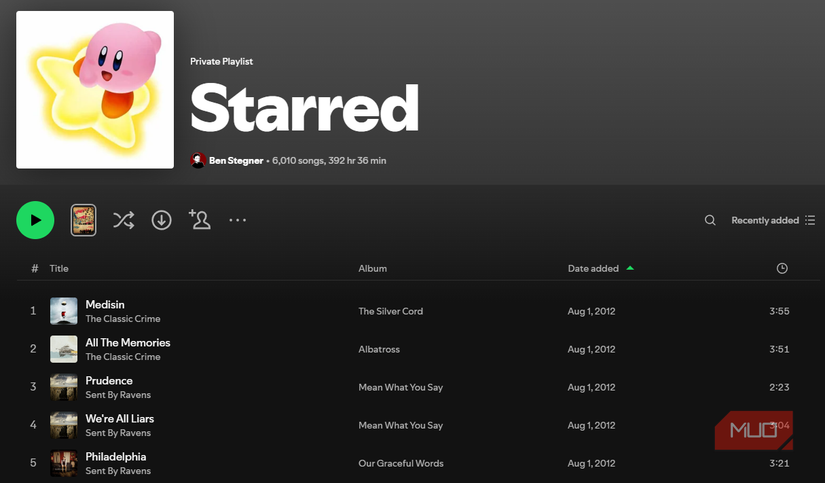Open Sent By Ravens artist under Philadelphia
The image size is (825, 483).
click(118, 471)
